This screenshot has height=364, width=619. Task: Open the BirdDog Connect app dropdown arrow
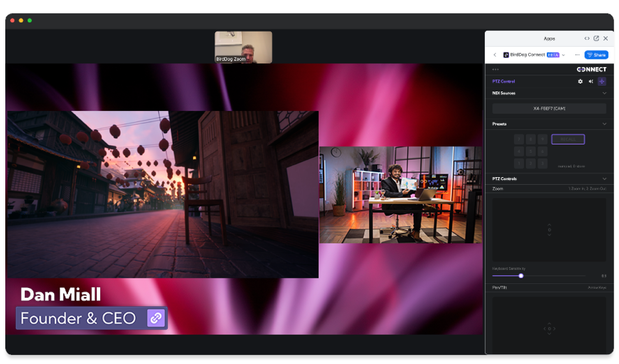[563, 55]
